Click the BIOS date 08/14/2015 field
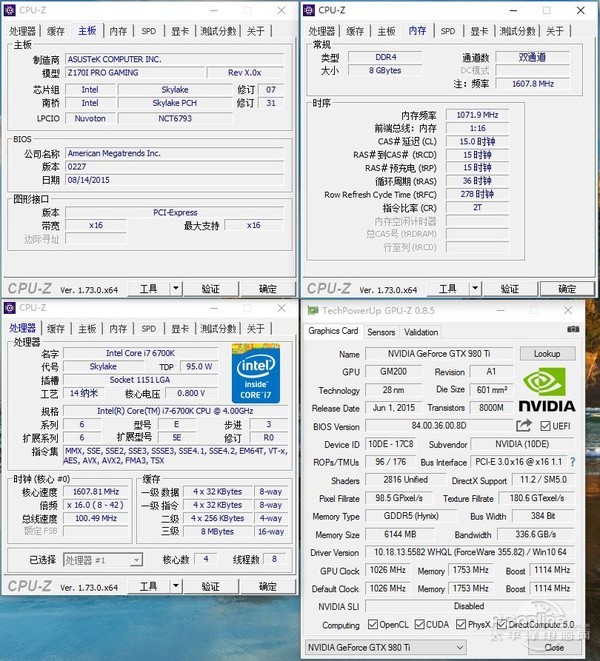 (x=175, y=180)
